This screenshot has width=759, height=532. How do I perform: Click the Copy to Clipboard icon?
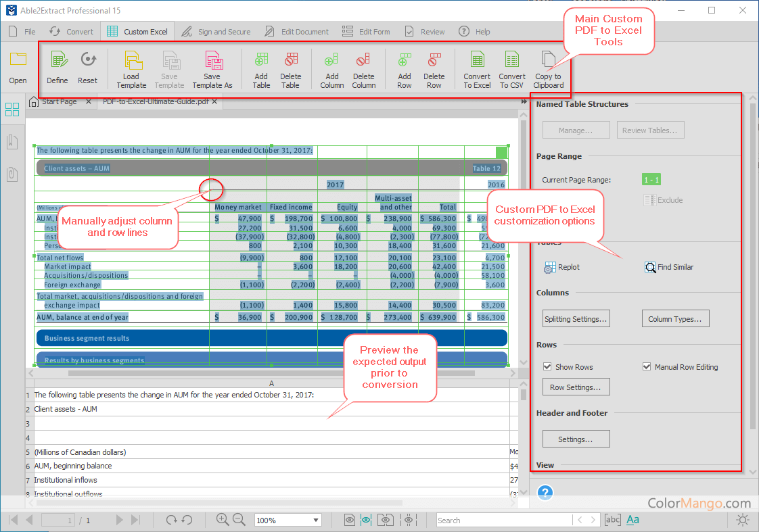(548, 61)
